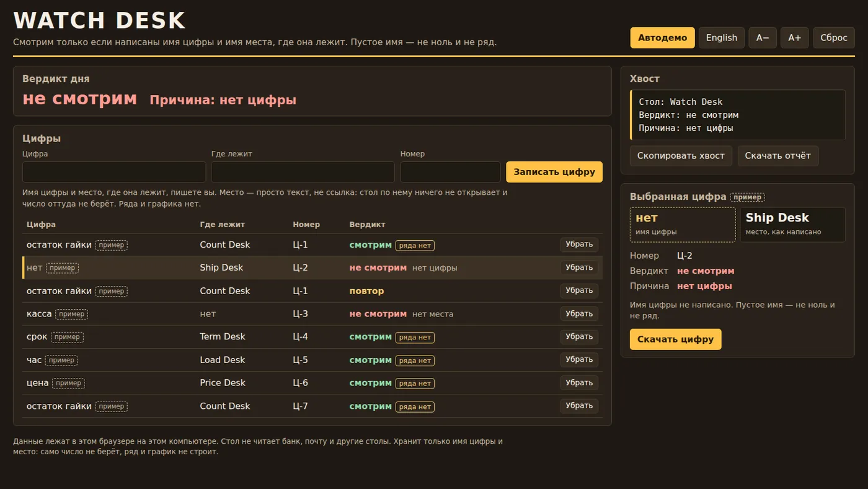868x489 pixels.
Task: Click Скачать отчёт button
Action: click(777, 156)
